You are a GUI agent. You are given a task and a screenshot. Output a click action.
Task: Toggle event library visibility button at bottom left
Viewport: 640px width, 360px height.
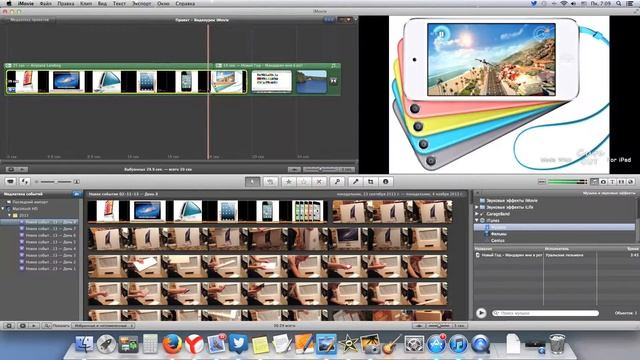tap(9, 326)
